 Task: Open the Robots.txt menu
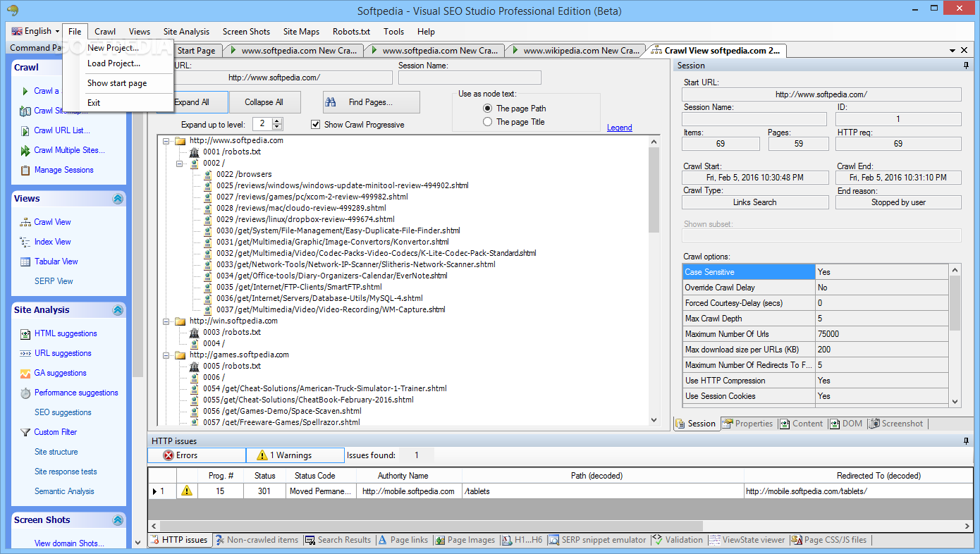[351, 32]
